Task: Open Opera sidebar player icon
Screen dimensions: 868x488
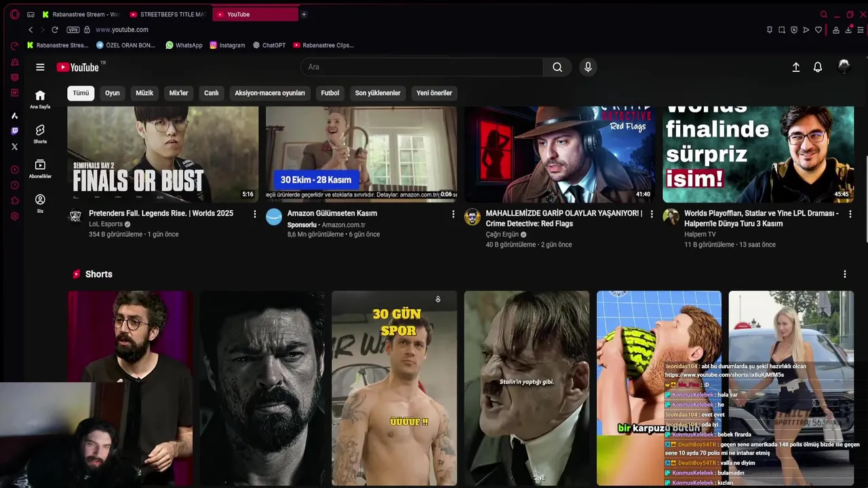Action: point(15,169)
